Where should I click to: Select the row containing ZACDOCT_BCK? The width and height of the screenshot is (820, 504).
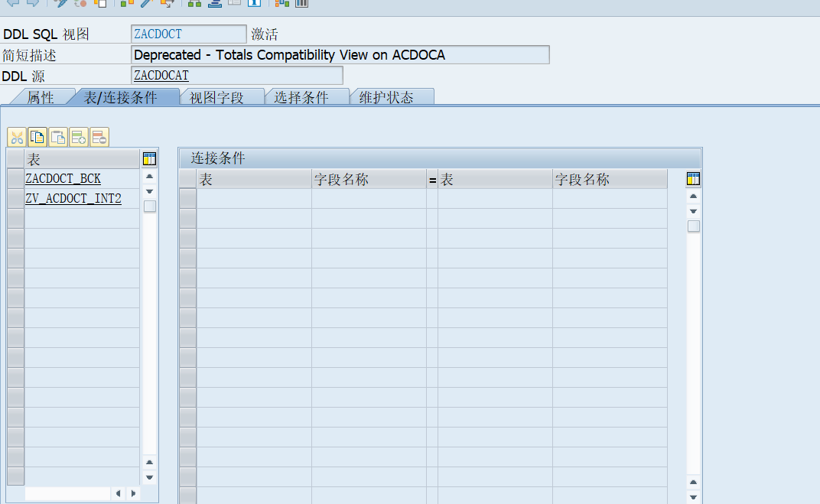click(x=15, y=178)
